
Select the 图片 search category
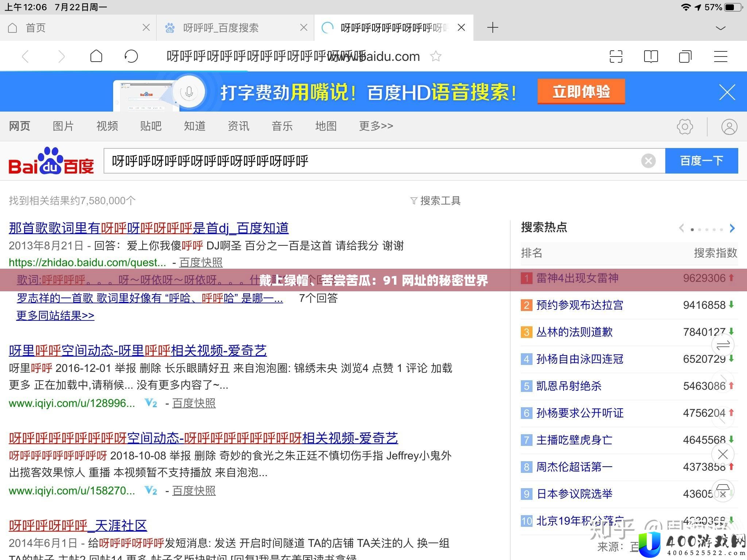[x=63, y=126]
